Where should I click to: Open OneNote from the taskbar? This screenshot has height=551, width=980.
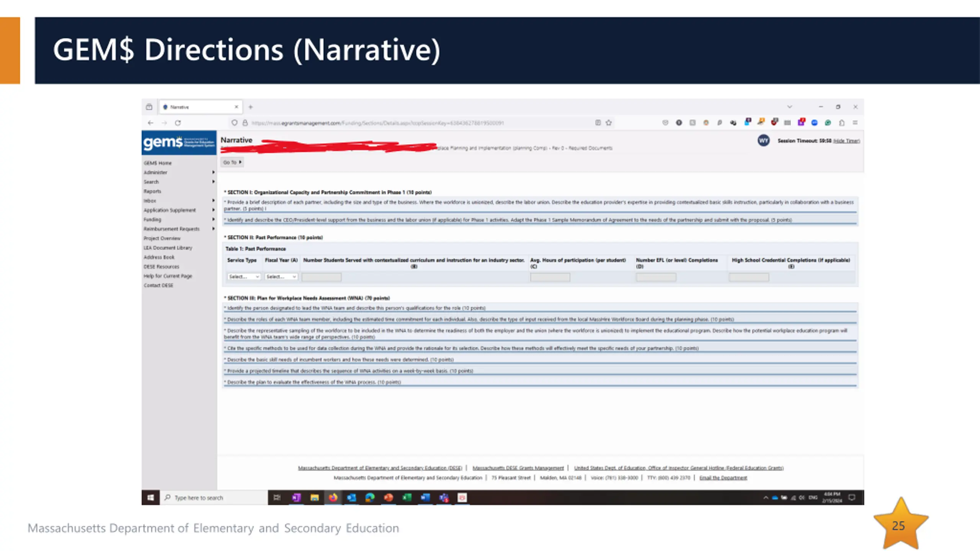[296, 497]
